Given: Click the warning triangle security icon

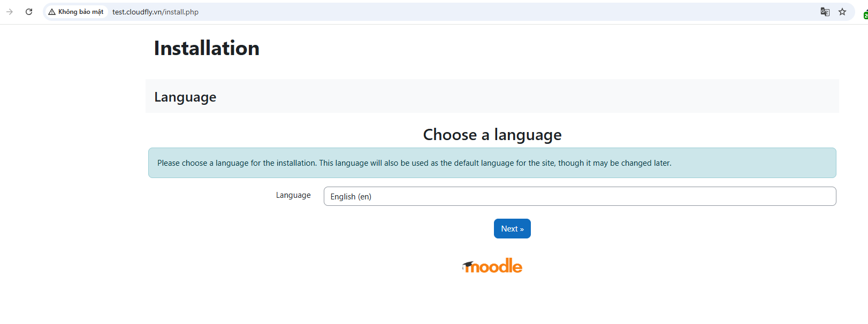Looking at the screenshot, I should coord(52,12).
